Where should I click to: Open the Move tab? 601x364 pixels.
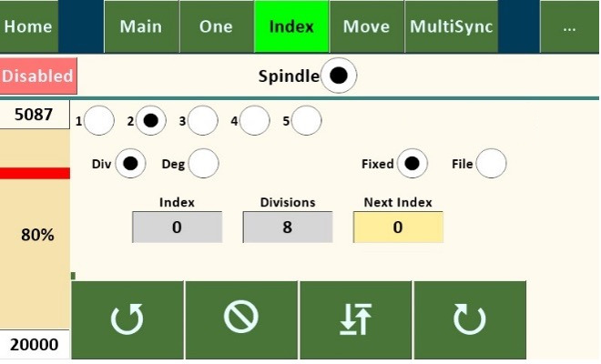[366, 26]
